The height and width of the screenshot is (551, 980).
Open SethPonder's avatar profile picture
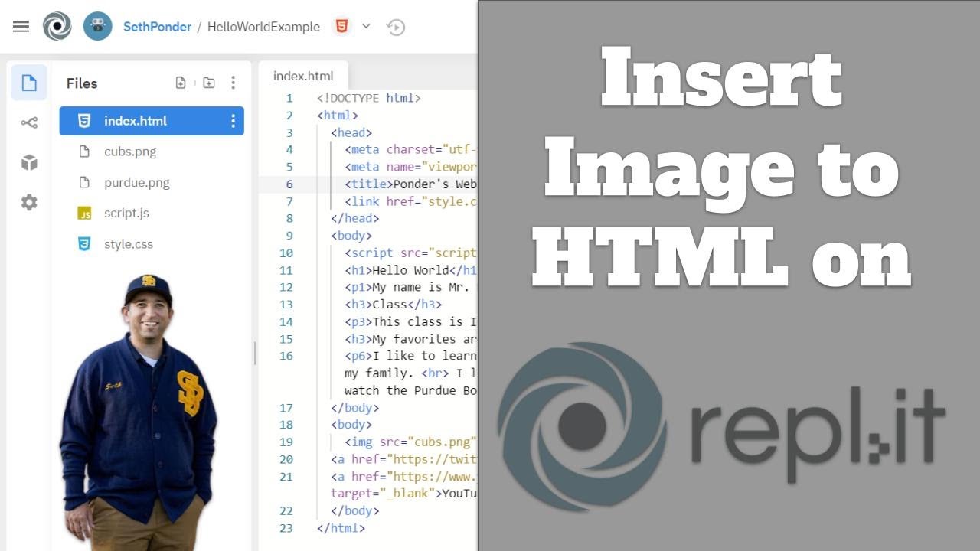(97, 26)
